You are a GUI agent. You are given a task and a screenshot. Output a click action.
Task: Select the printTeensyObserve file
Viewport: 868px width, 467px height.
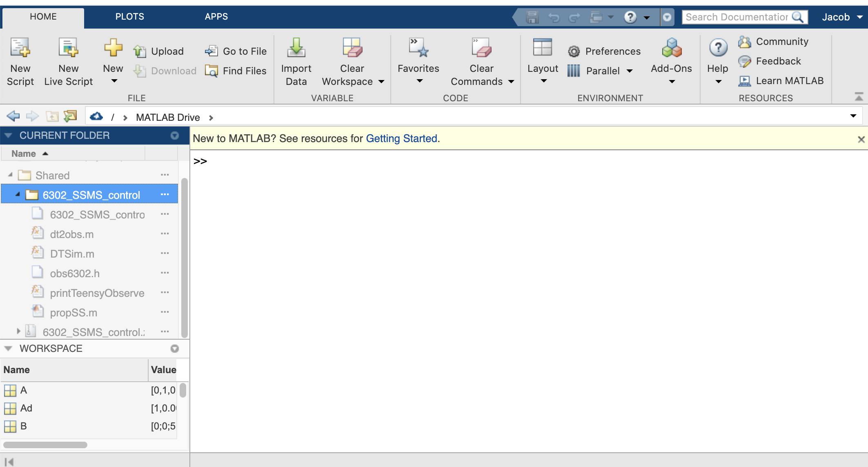(97, 293)
